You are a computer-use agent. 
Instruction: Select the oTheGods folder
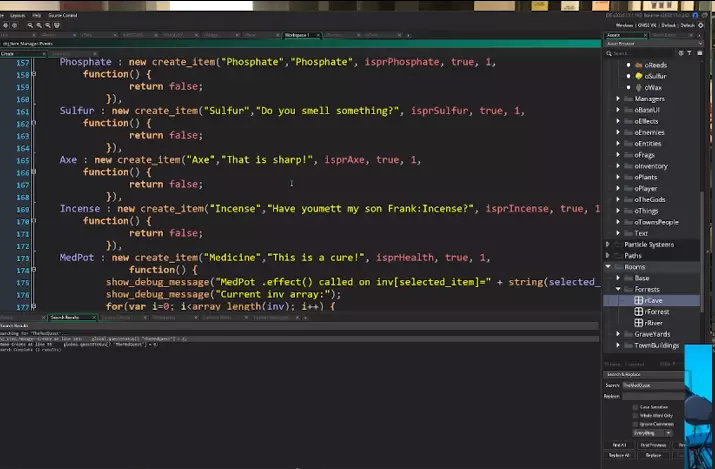(x=649, y=200)
